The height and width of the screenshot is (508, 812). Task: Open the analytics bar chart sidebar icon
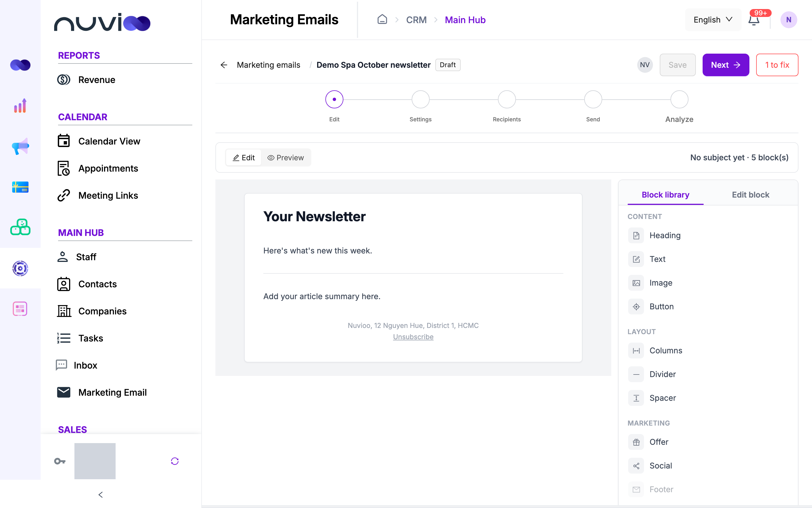click(20, 106)
